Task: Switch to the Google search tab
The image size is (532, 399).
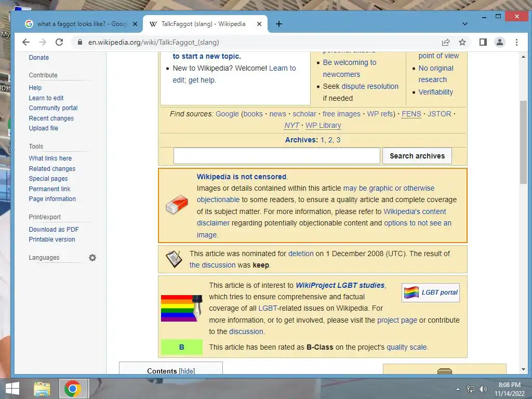Action: click(82, 24)
